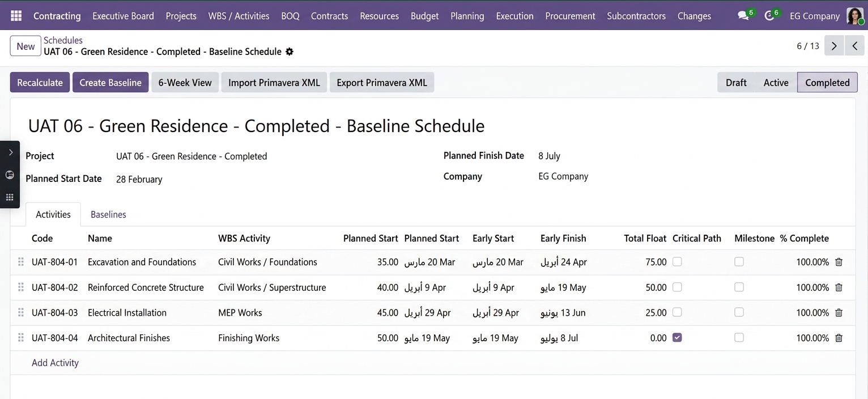Click the user avatar photo

pos(854,16)
